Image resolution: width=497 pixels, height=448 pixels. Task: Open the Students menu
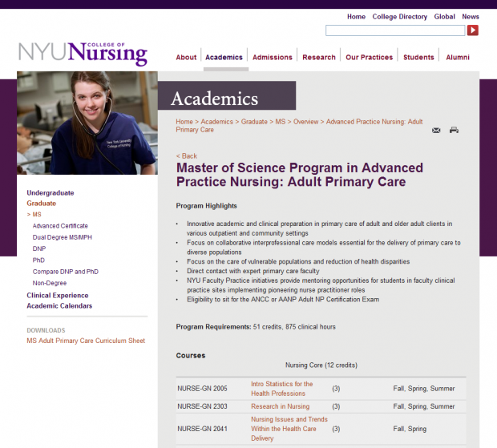pos(418,58)
